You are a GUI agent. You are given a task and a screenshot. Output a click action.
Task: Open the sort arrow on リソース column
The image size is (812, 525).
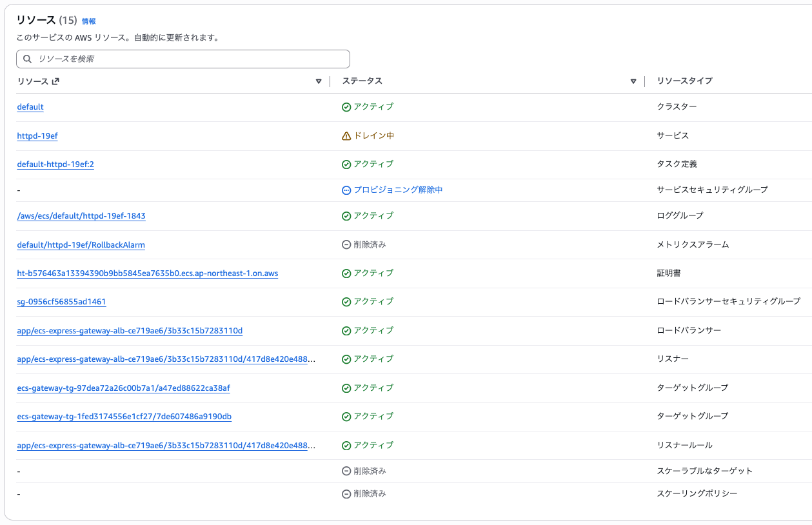point(319,81)
